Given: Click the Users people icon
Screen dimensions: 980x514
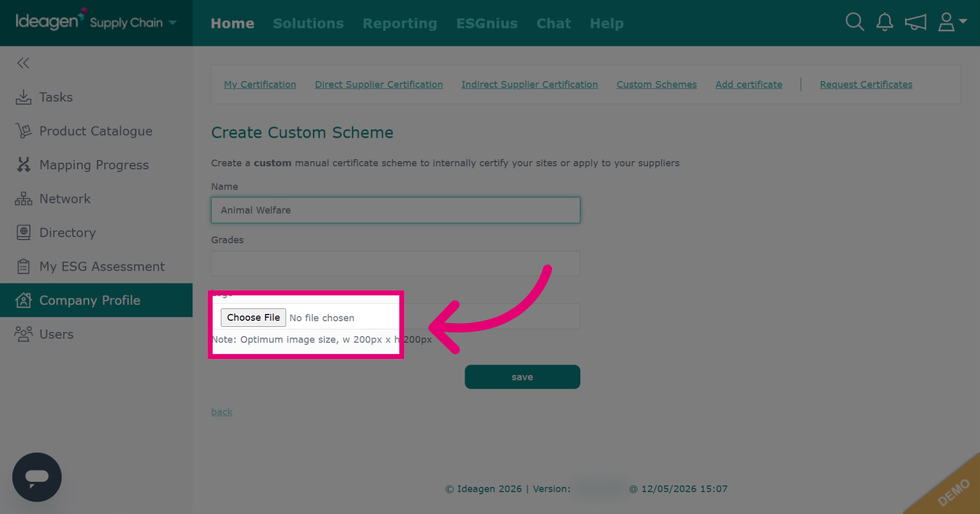Looking at the screenshot, I should click(23, 334).
